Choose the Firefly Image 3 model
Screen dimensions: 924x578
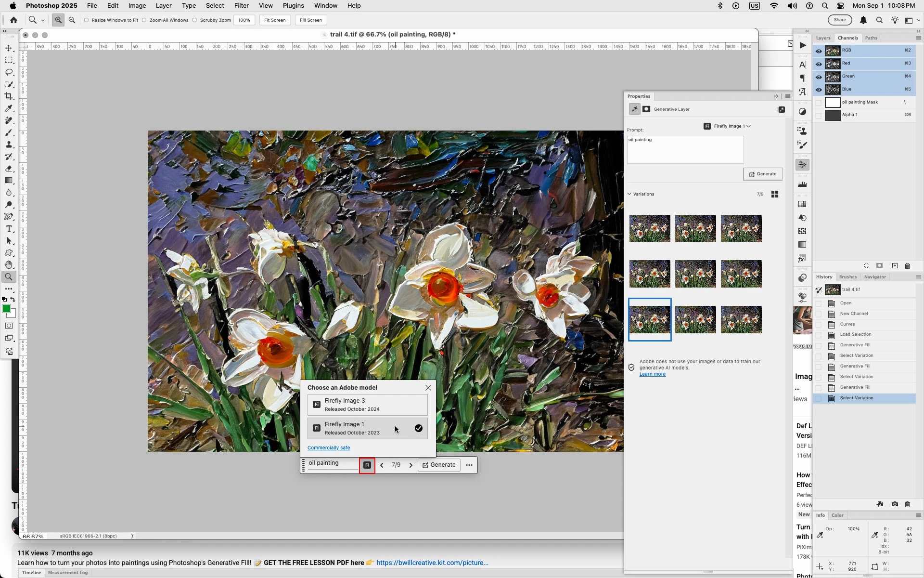click(367, 405)
